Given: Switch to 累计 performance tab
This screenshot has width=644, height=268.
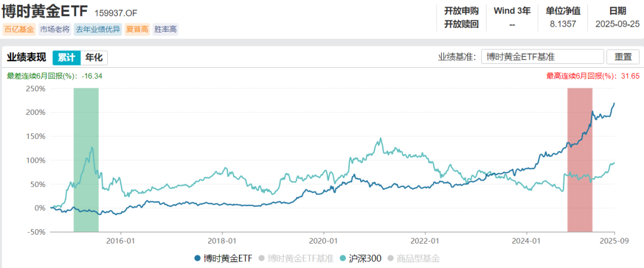Looking at the screenshot, I should 66,58.
